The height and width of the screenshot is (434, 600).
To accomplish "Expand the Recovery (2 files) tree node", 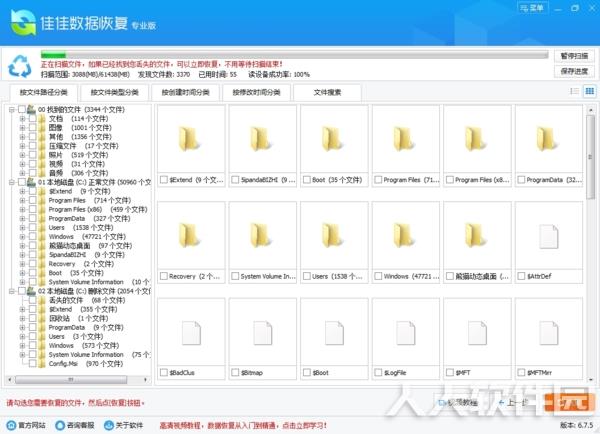I will [22, 264].
